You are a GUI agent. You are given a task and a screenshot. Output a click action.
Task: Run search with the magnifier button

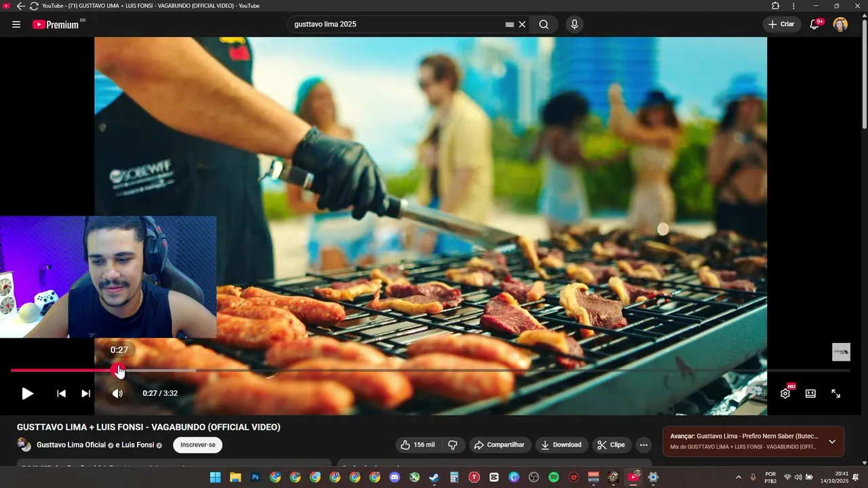tap(544, 24)
